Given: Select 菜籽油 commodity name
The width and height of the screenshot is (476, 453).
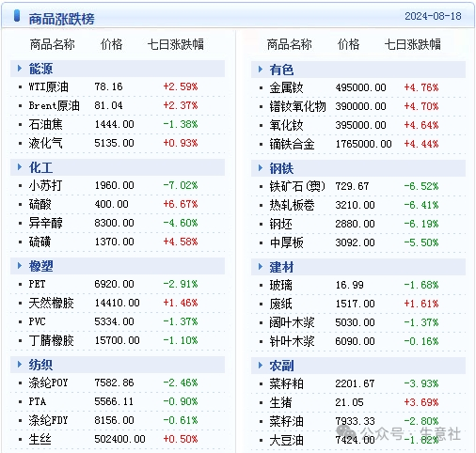Looking at the screenshot, I should coord(286,421).
